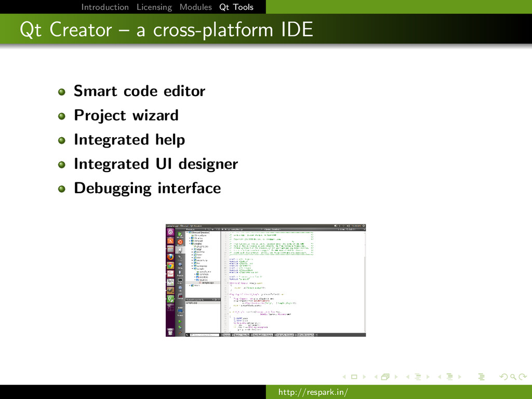Viewport: 532px width, 399px height.
Task: Click the slide rectangle navigation icon
Action: pyautogui.click(x=354, y=377)
